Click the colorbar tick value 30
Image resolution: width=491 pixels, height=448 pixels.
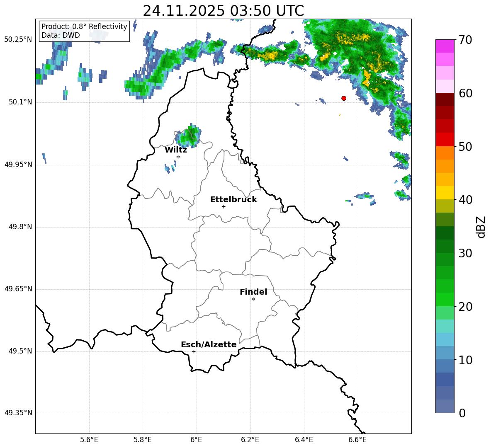(465, 253)
